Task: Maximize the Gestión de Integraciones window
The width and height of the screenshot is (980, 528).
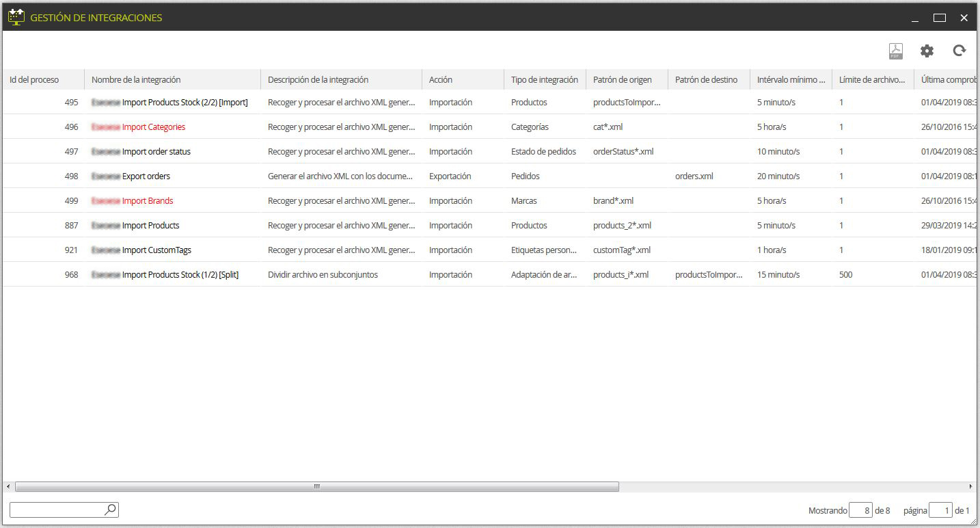Action: 940,18
